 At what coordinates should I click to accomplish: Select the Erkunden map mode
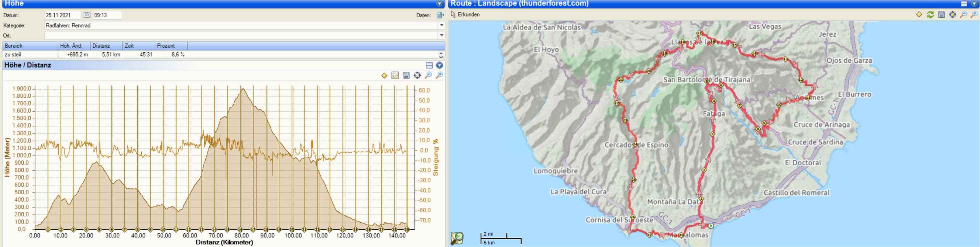click(465, 14)
